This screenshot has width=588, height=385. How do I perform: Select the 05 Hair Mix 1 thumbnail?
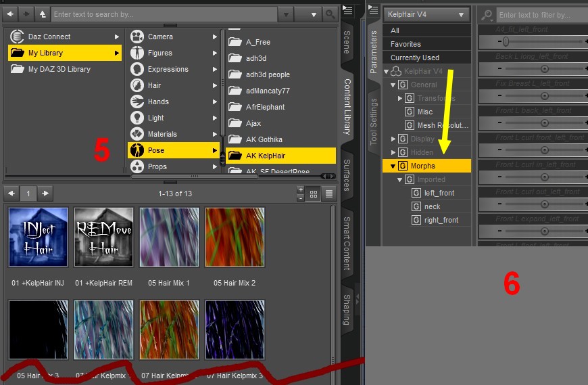169,237
